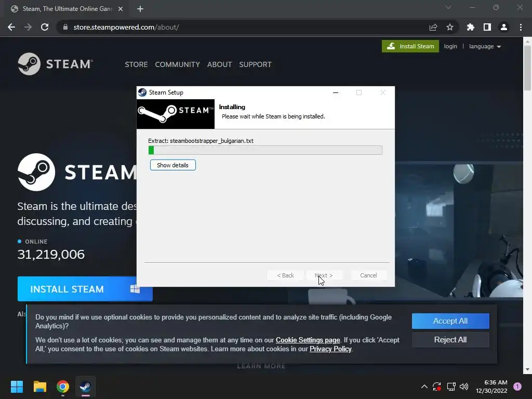Open the COMMUNITY menu
The width and height of the screenshot is (532, 399).
coord(177,64)
